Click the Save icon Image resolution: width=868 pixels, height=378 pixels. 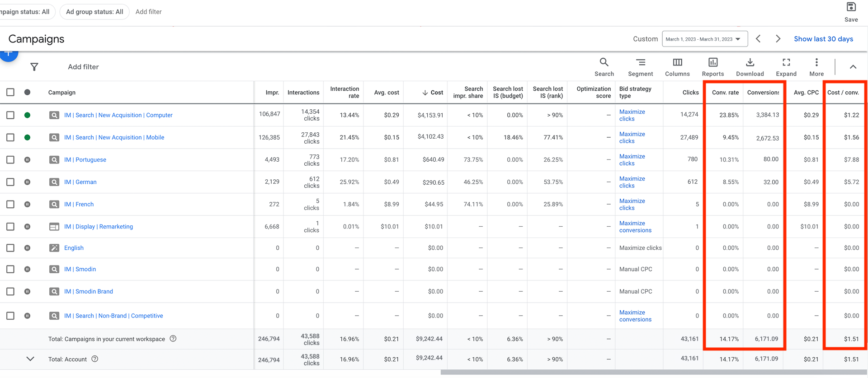click(x=851, y=7)
